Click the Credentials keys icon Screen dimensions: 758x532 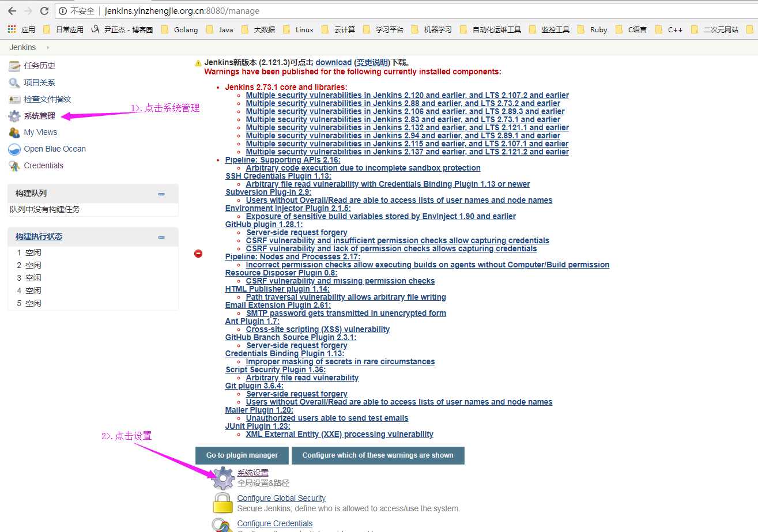pos(14,165)
